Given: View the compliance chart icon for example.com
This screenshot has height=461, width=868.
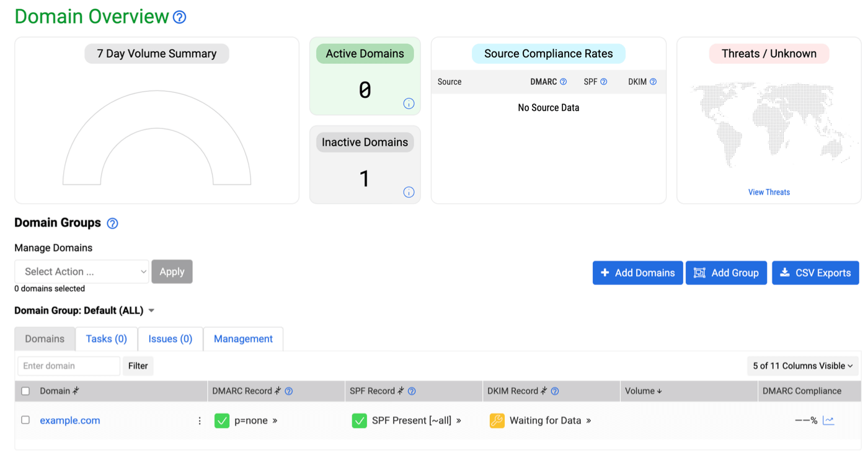Looking at the screenshot, I should (x=828, y=421).
